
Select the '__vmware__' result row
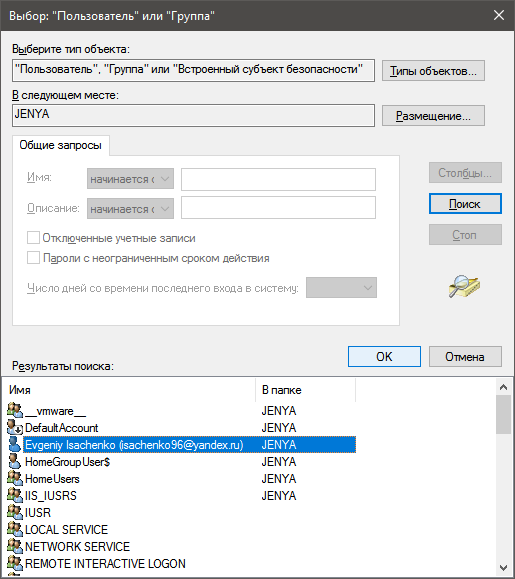pos(181,411)
